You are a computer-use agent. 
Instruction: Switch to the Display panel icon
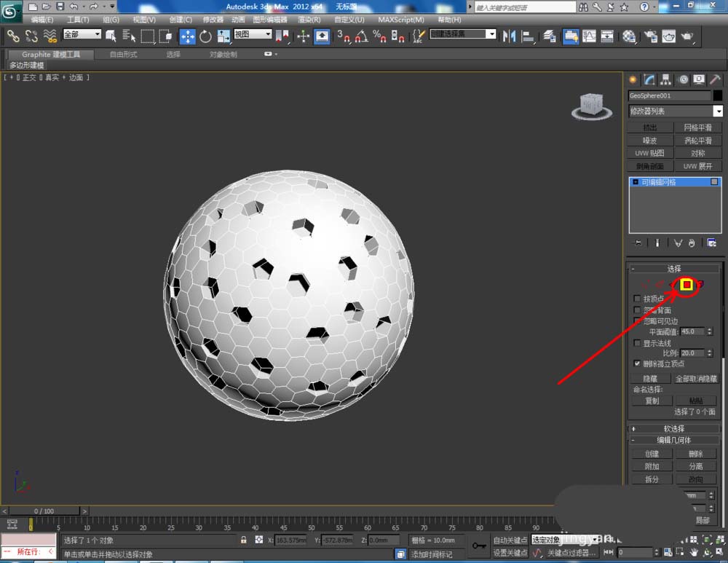pos(700,79)
